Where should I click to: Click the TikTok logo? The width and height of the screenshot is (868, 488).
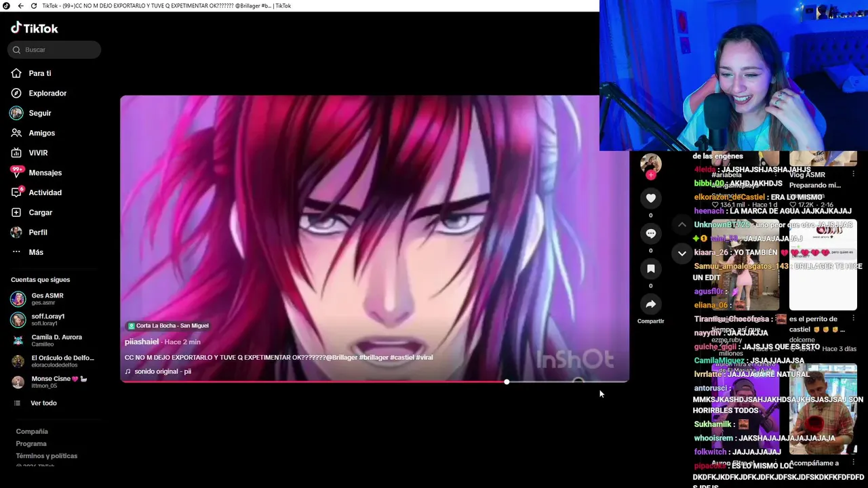tap(35, 28)
